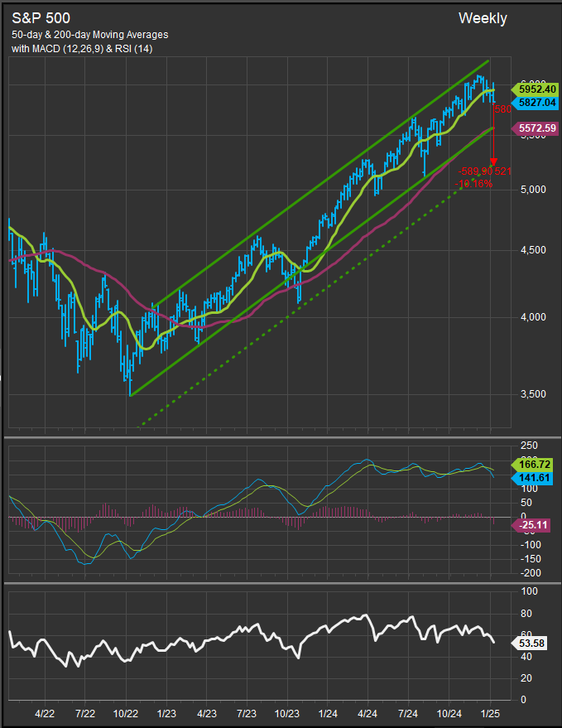562x728 pixels.
Task: Click the 40 label on RSI axis
Action: [x=526, y=657]
